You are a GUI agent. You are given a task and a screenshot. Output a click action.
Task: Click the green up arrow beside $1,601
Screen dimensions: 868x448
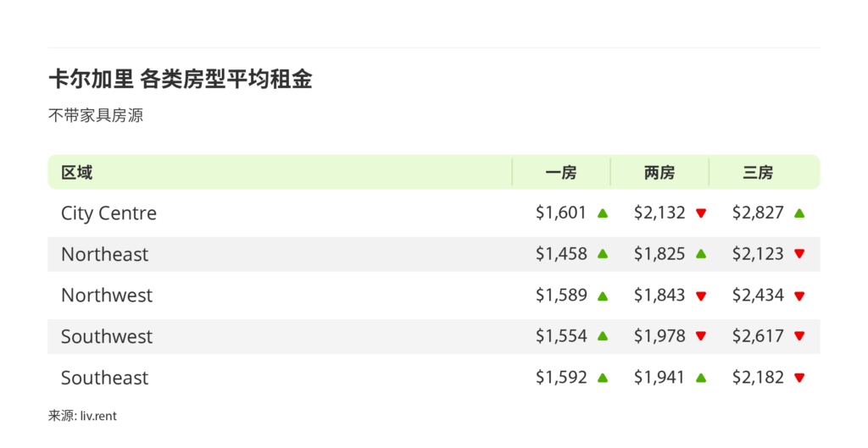pos(603,213)
